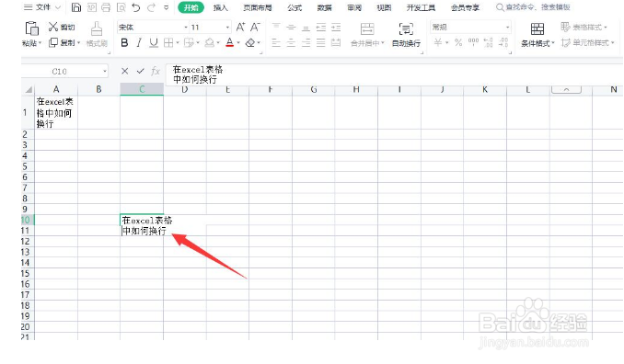Click the fx insert function button
The height and width of the screenshot is (364, 624).
[156, 71]
